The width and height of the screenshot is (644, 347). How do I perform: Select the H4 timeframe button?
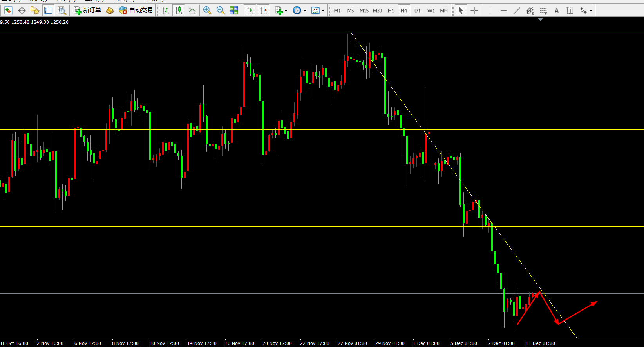click(404, 11)
